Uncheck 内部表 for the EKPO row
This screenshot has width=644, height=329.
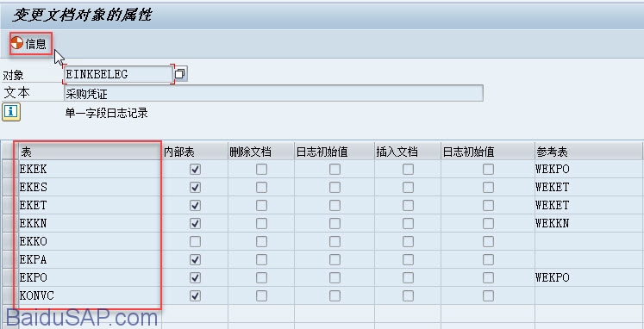coord(195,277)
